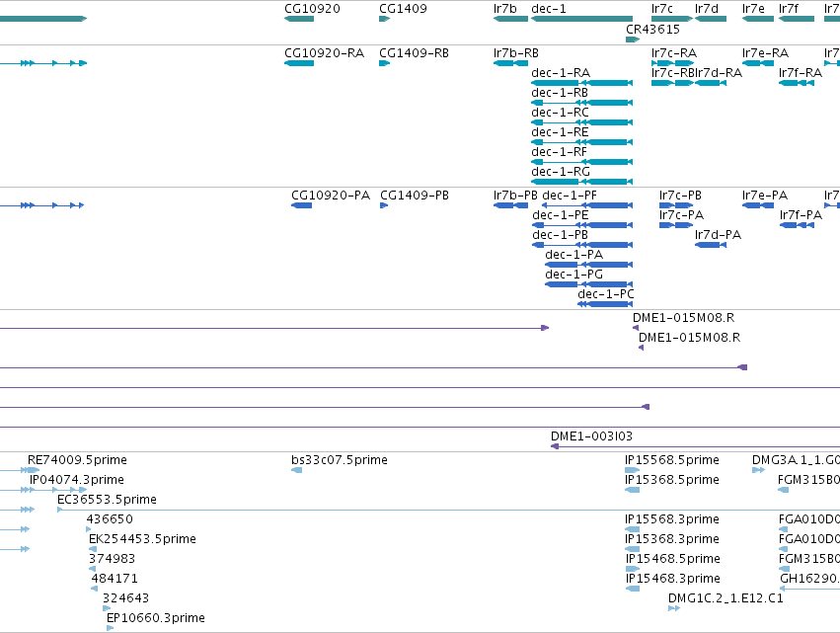840x633 pixels.
Task: Click the dec-1-RB transcript
Action: [x=581, y=103]
